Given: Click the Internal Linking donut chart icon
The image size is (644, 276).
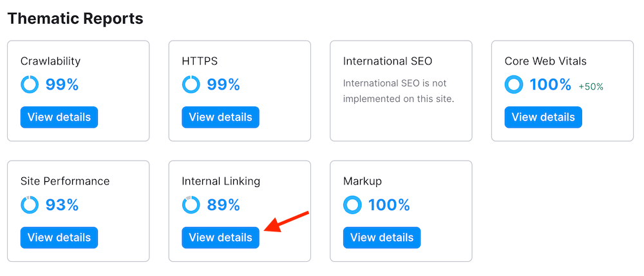Looking at the screenshot, I should click(x=191, y=205).
